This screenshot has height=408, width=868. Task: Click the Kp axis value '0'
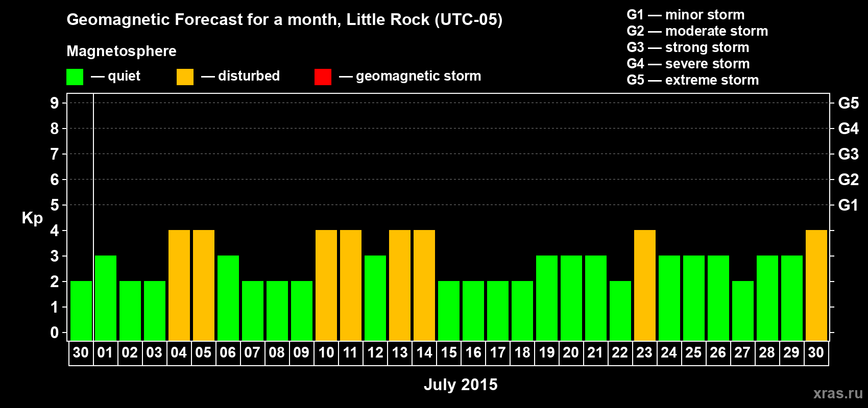pos(55,333)
